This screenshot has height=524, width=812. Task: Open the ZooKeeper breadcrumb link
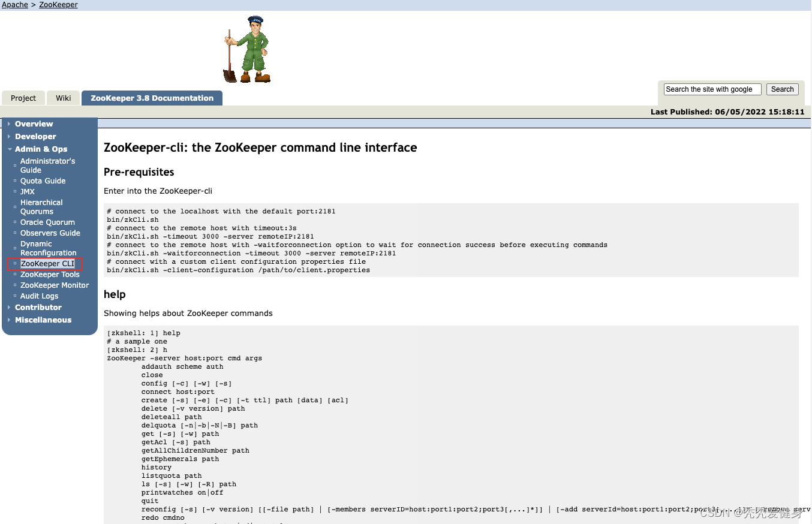pyautogui.click(x=58, y=5)
